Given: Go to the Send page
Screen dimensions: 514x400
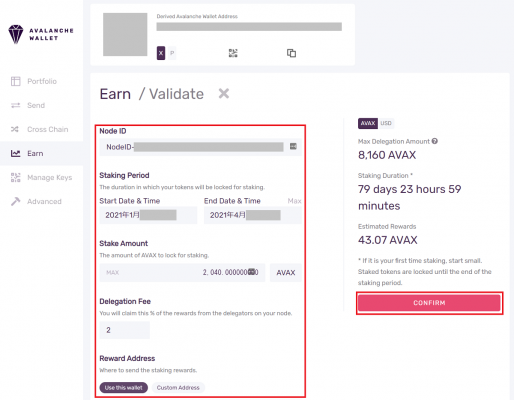Looking at the screenshot, I should point(28,105).
